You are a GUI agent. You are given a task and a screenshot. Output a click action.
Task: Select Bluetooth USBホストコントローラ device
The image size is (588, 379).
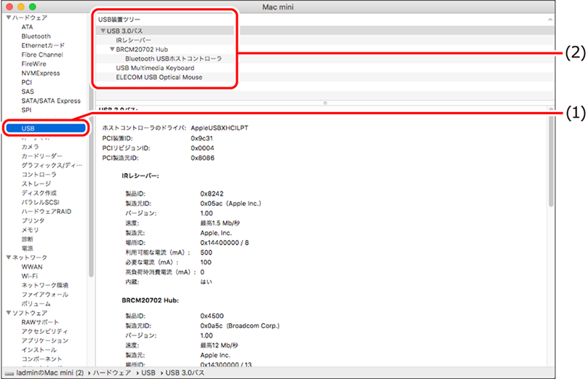click(x=174, y=58)
